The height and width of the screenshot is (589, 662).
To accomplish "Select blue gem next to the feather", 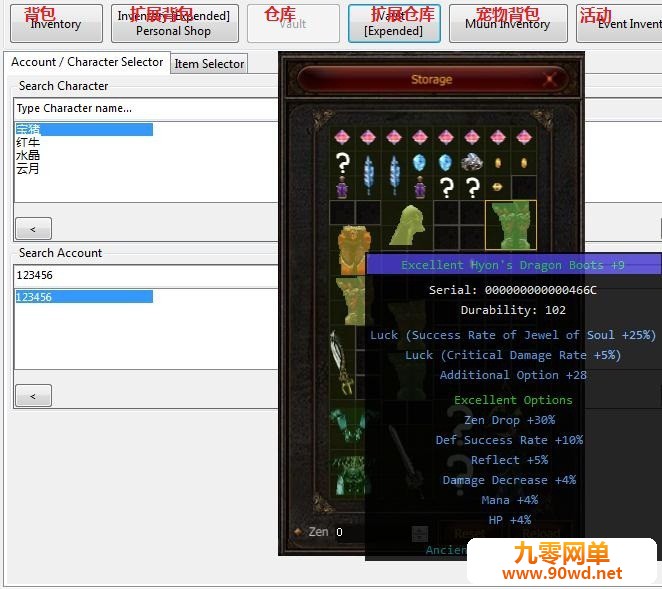I will pos(420,163).
